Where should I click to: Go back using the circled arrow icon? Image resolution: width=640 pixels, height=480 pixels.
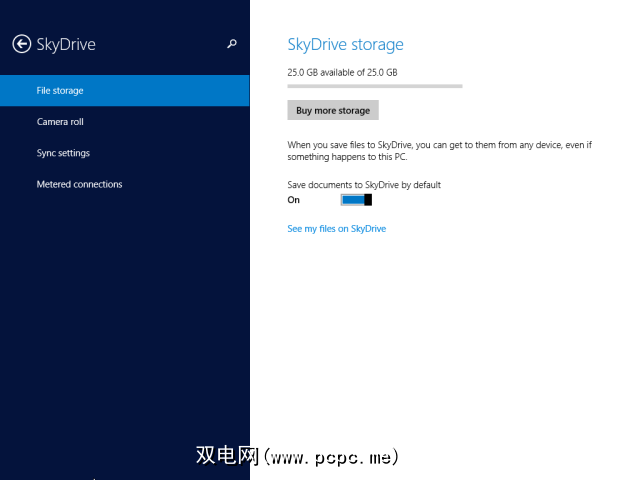pyautogui.click(x=22, y=44)
